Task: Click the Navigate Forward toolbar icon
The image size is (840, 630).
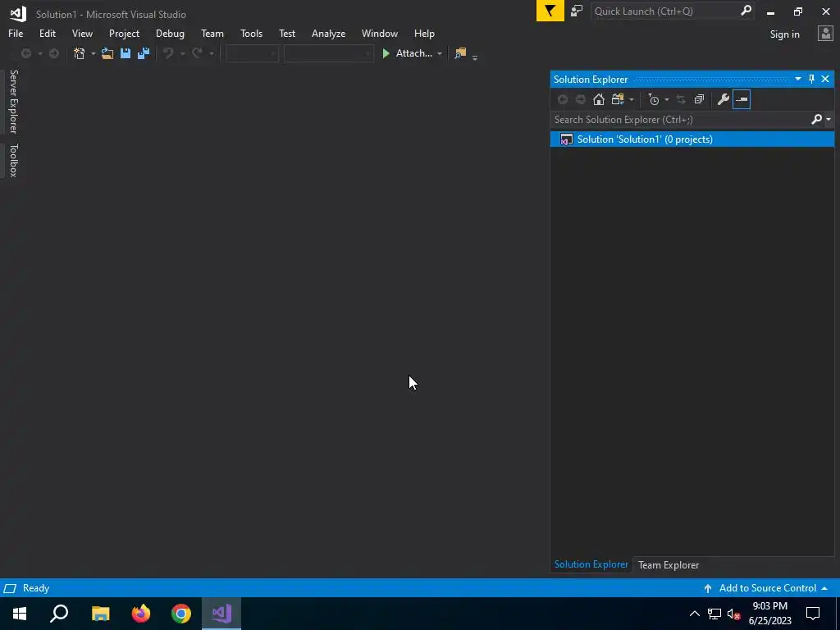Action: pyautogui.click(x=54, y=53)
